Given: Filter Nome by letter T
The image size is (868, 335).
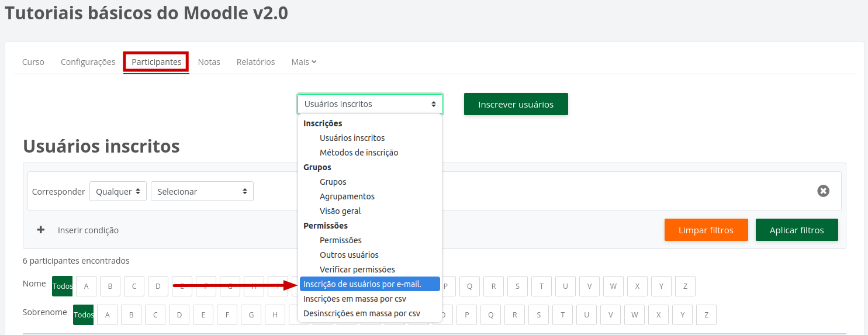Looking at the screenshot, I should tap(542, 286).
